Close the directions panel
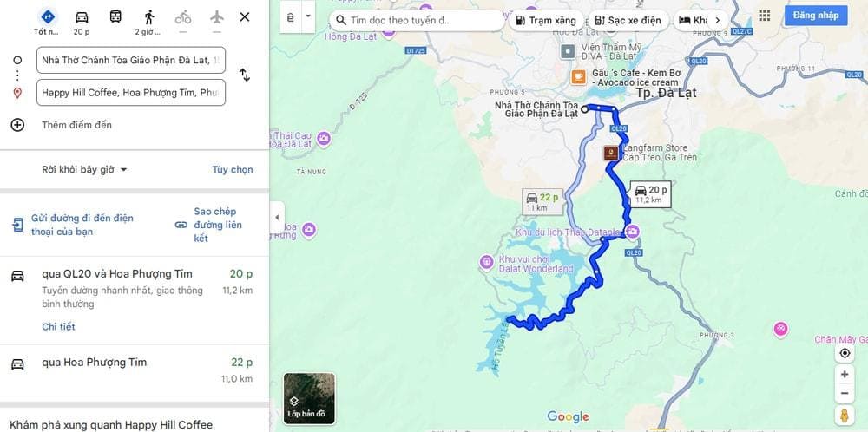The height and width of the screenshot is (432, 868). pos(245,17)
